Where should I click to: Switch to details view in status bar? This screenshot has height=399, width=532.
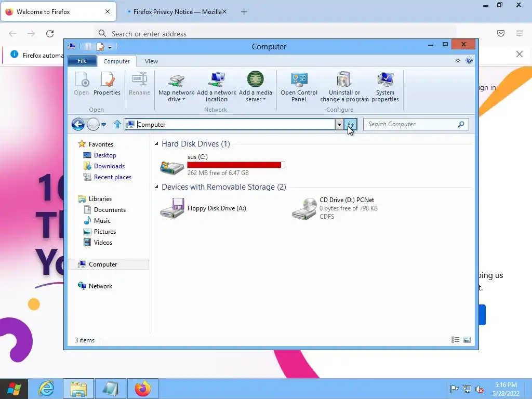point(455,340)
